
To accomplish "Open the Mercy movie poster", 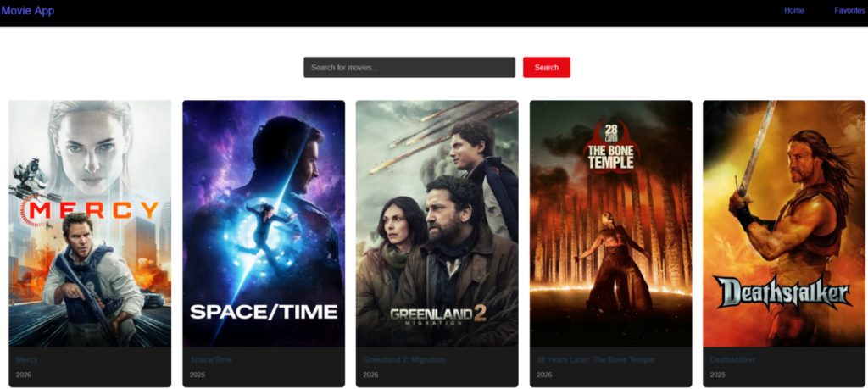I will (90, 224).
